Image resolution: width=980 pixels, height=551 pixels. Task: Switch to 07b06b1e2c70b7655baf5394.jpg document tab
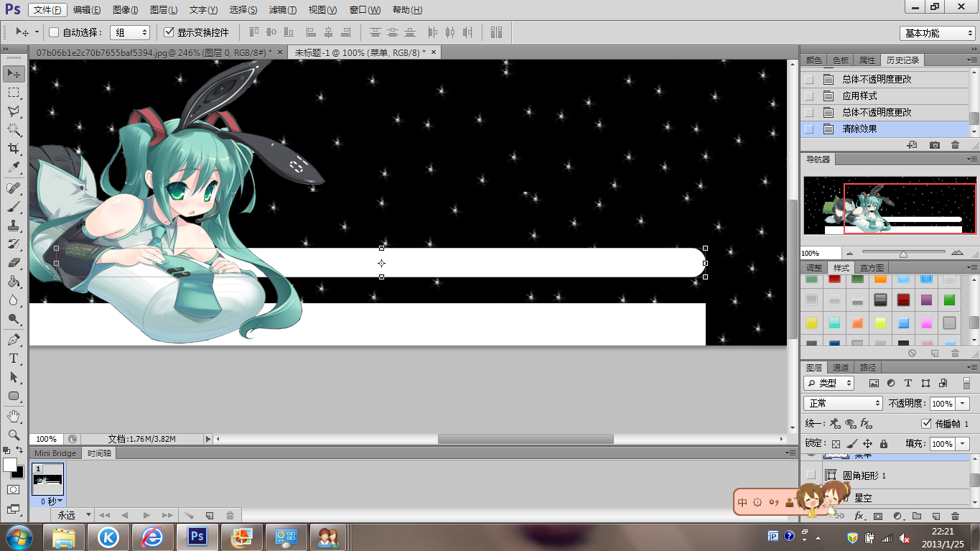(x=154, y=52)
